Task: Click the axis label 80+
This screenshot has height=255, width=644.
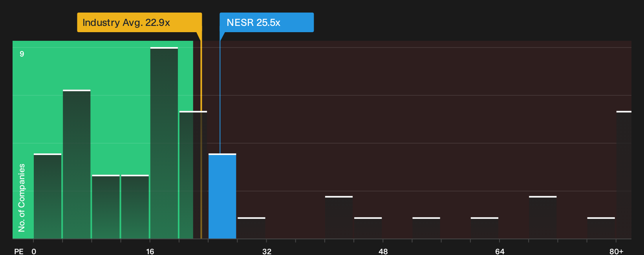Action: [616, 251]
